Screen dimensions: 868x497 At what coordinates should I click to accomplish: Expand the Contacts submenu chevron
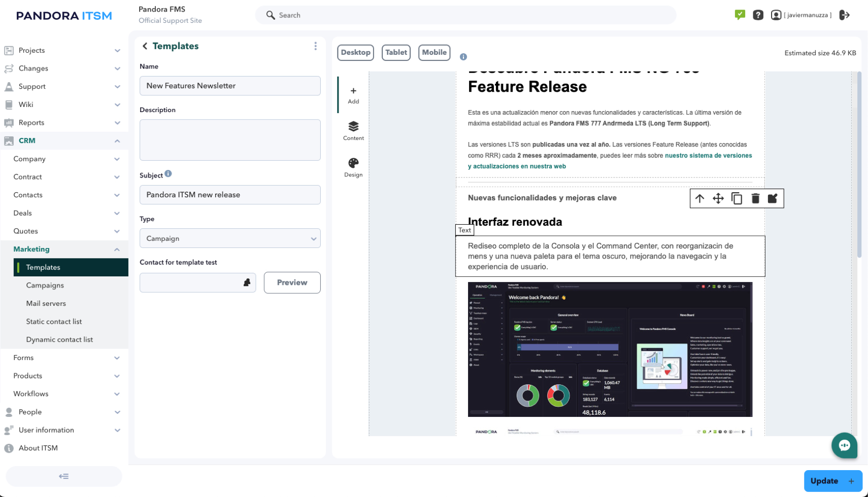tap(117, 195)
